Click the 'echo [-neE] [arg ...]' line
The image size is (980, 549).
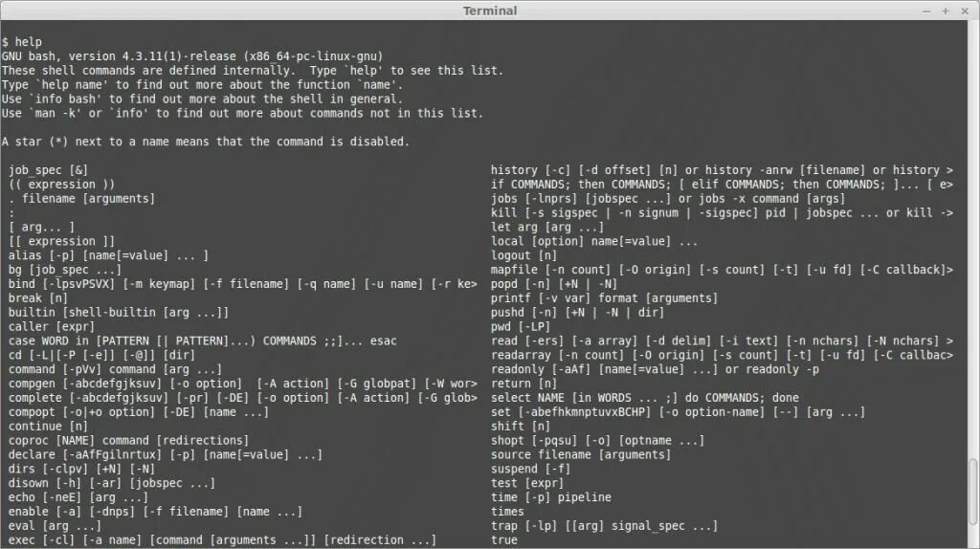(78, 497)
